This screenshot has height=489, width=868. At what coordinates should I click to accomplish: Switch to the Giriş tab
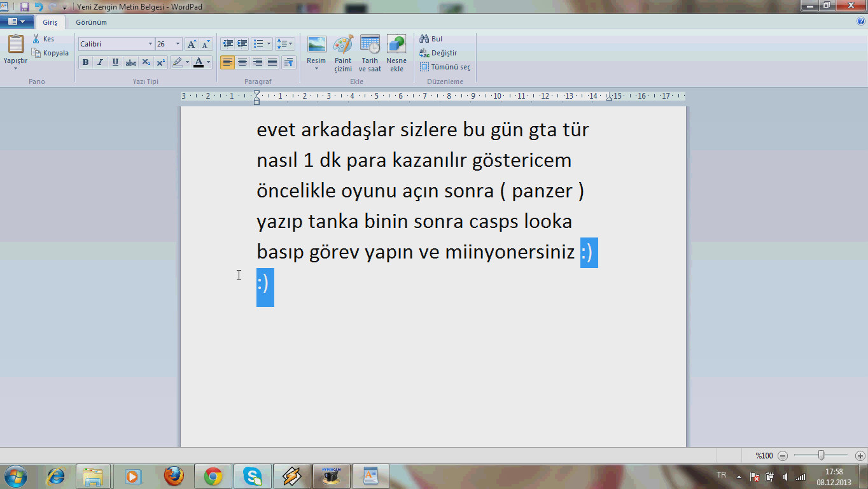50,22
